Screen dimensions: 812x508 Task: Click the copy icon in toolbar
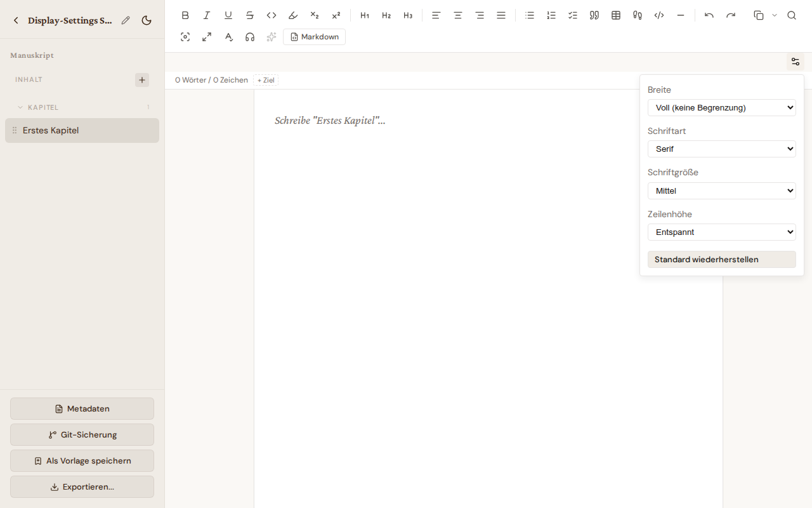coord(759,15)
